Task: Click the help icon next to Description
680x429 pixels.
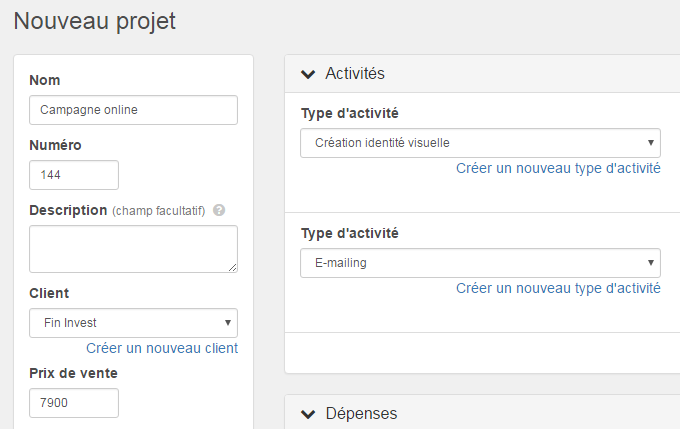Action: coord(219,210)
